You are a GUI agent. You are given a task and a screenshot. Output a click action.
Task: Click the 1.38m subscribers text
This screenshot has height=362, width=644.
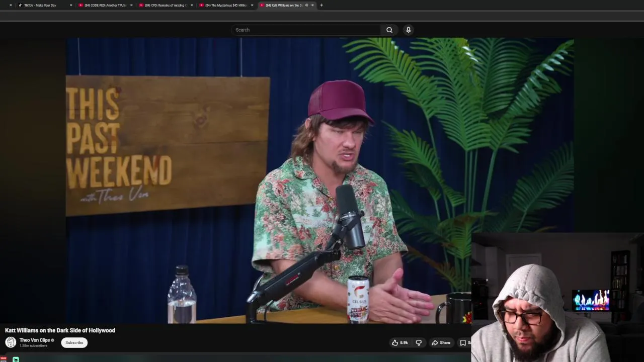33,346
